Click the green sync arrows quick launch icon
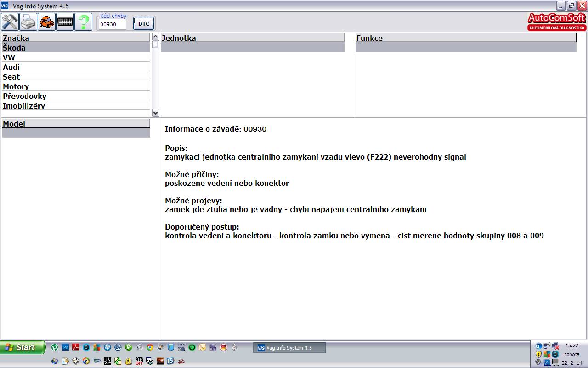 click(118, 361)
